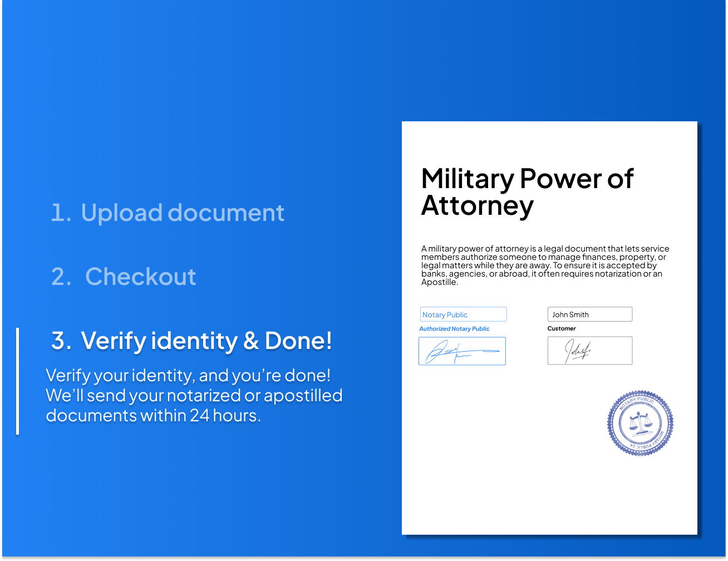The image size is (728, 561).
Task: Click the step number 2
Action: 61,277
